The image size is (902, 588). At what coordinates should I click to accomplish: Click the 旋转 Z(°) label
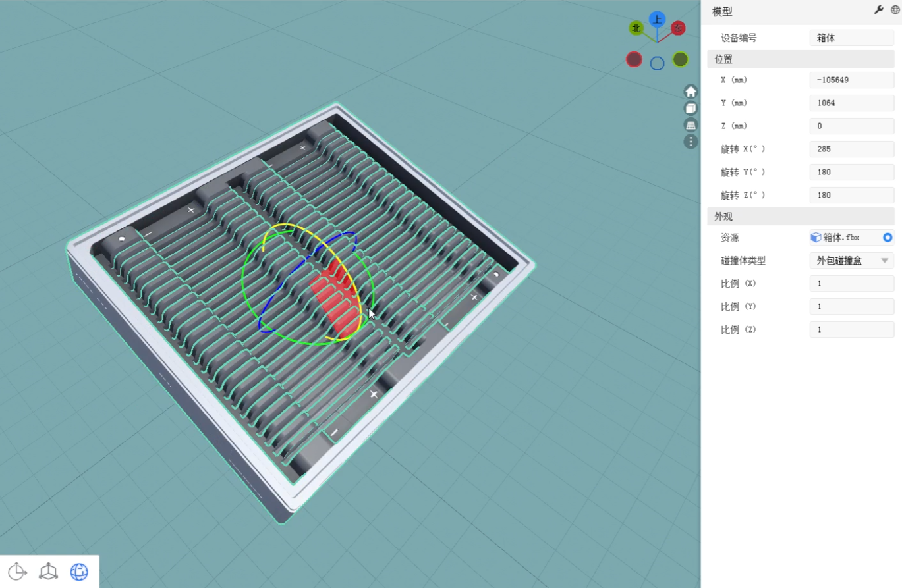[743, 195]
